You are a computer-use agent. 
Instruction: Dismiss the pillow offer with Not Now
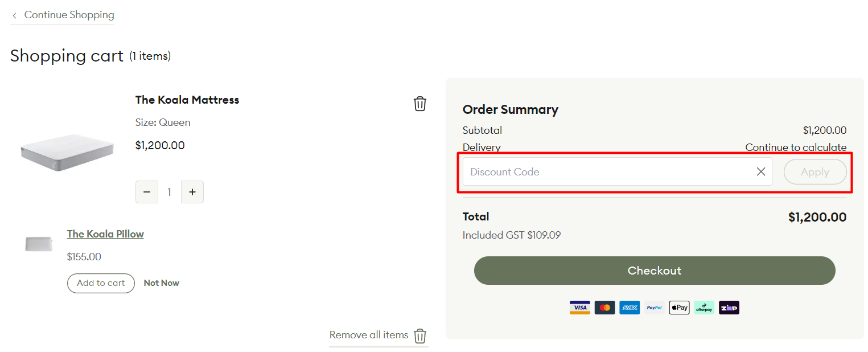161,283
